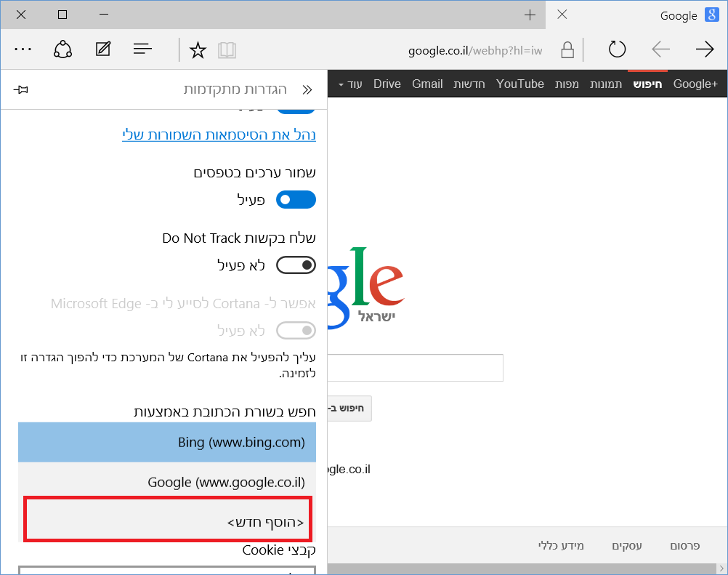This screenshot has width=728, height=575.
Task: Expand the עוד dropdown in Google bar
Action: point(349,84)
